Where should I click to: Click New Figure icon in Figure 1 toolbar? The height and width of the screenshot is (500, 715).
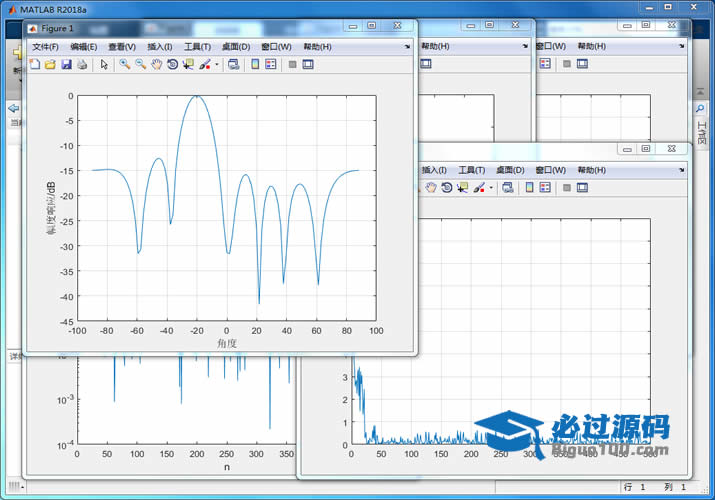(x=35, y=65)
